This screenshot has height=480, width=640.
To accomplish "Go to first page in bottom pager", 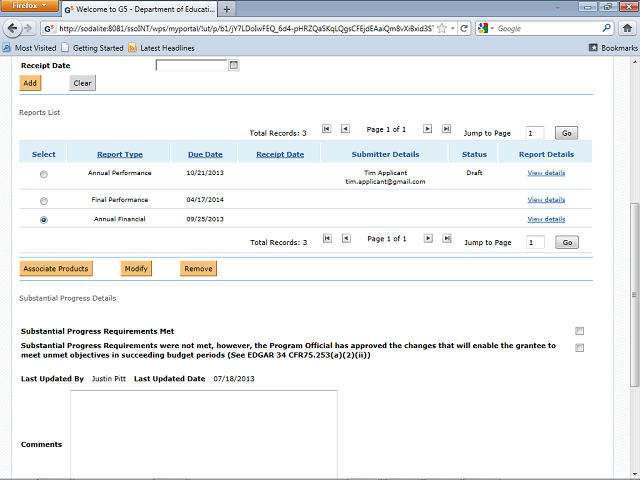I will (327, 238).
